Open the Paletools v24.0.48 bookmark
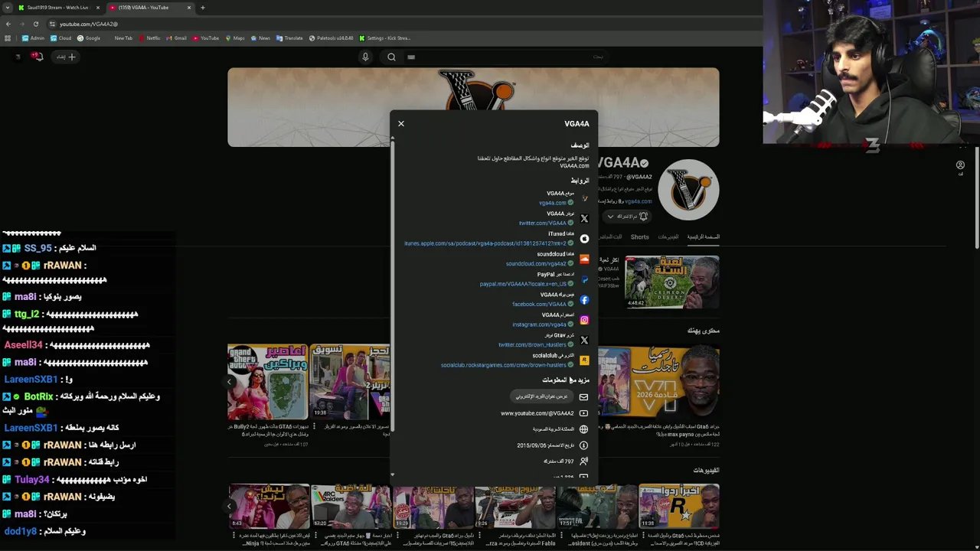The height and width of the screenshot is (551, 980). coord(331,38)
